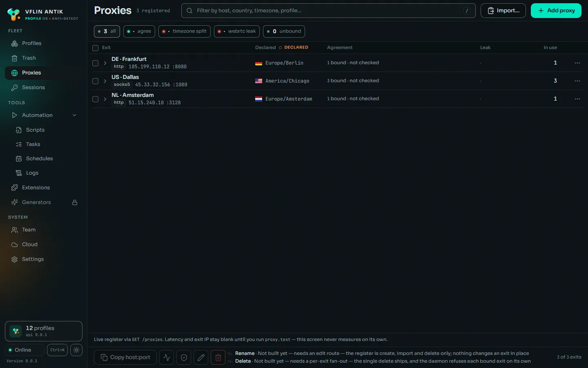Open more options for NL Amsterdam
Screen dimensions: 588x368
[577, 99]
